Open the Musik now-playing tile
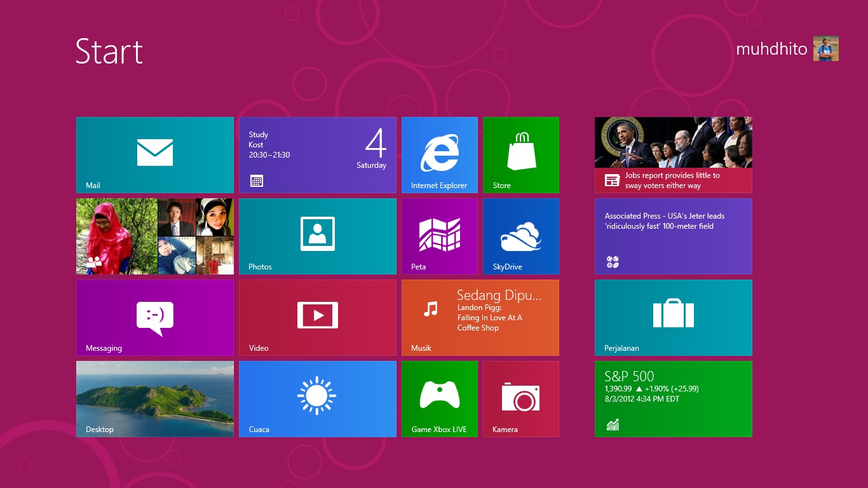The height and width of the screenshot is (488, 868). tap(480, 317)
